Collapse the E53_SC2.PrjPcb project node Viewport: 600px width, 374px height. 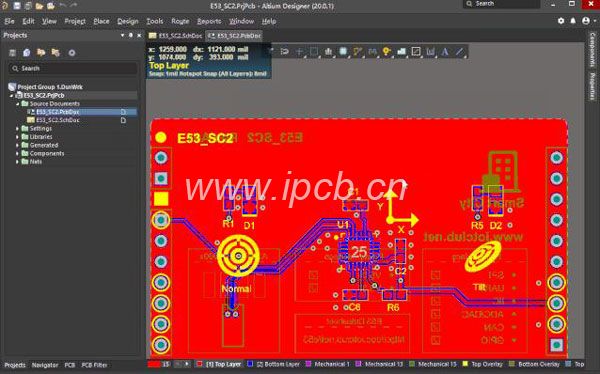click(x=11, y=95)
